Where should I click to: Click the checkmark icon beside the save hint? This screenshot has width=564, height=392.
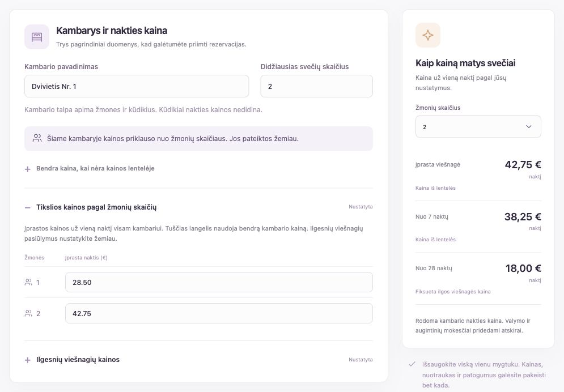[412, 364]
